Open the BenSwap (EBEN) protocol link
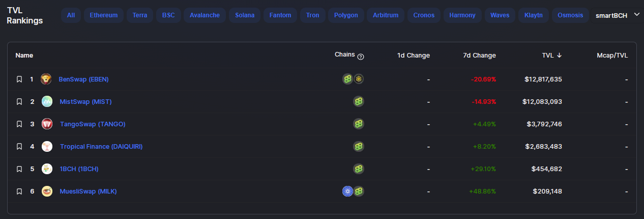 pyautogui.click(x=84, y=79)
